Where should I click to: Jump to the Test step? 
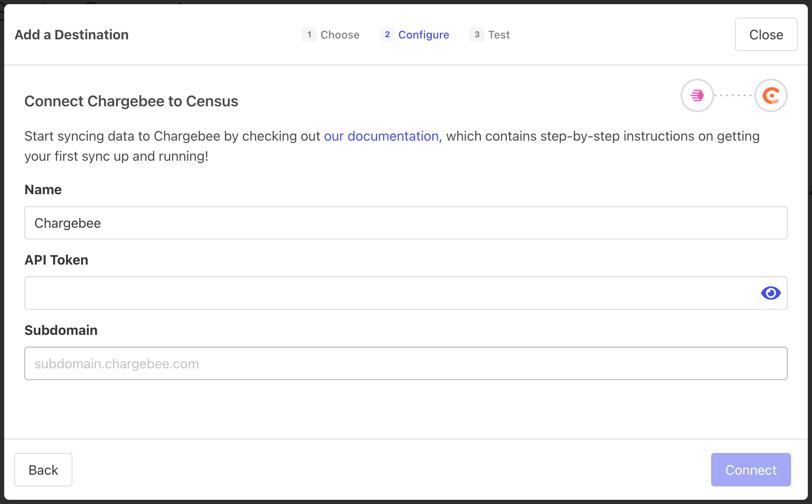499,35
